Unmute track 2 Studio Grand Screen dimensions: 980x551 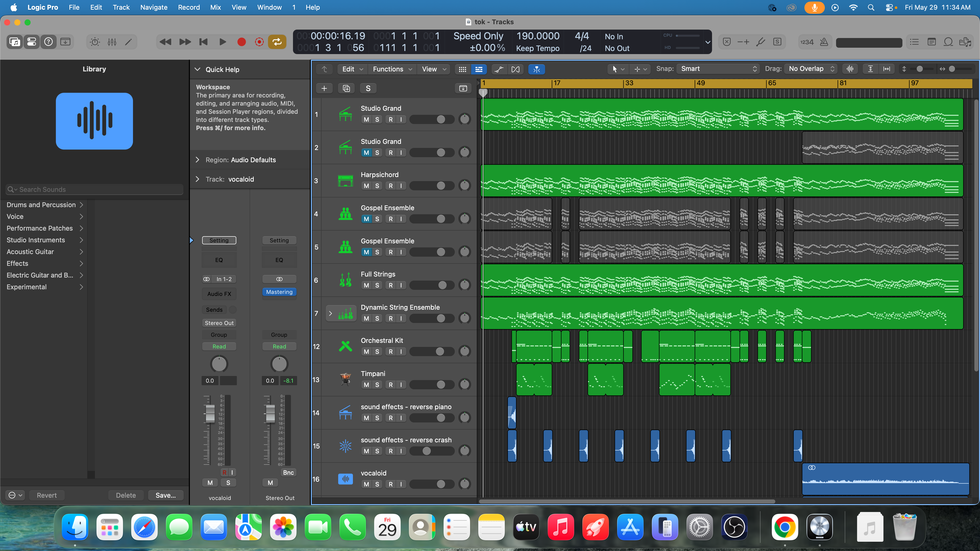tap(366, 153)
